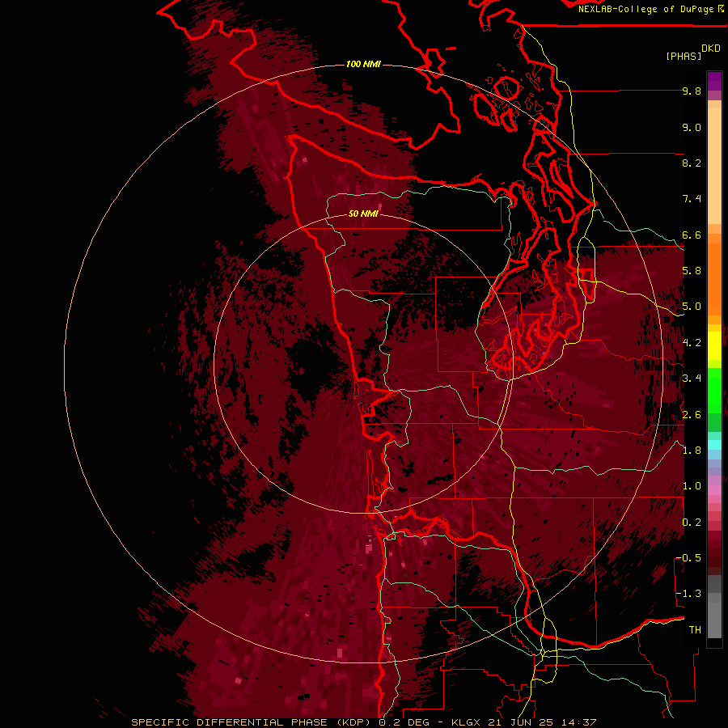Select the 1.0 legend value
Viewport: 728px width, 728px height.
[x=692, y=486]
